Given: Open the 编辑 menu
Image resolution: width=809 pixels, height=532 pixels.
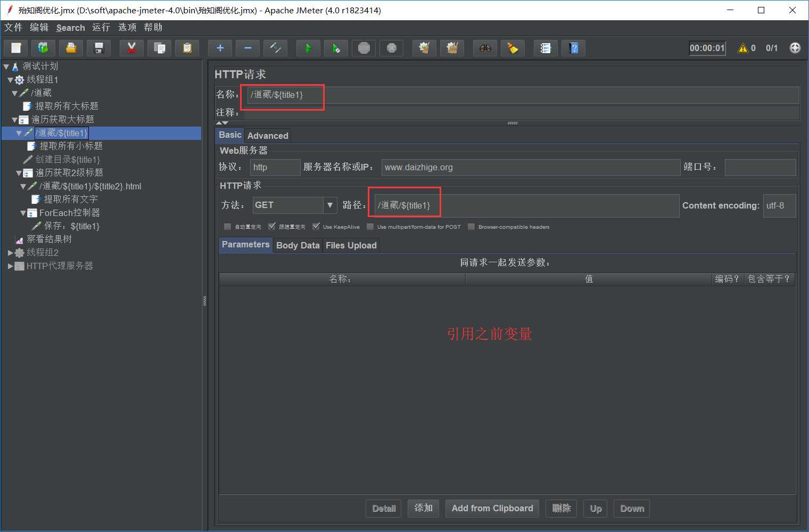Looking at the screenshot, I should tap(39, 27).
